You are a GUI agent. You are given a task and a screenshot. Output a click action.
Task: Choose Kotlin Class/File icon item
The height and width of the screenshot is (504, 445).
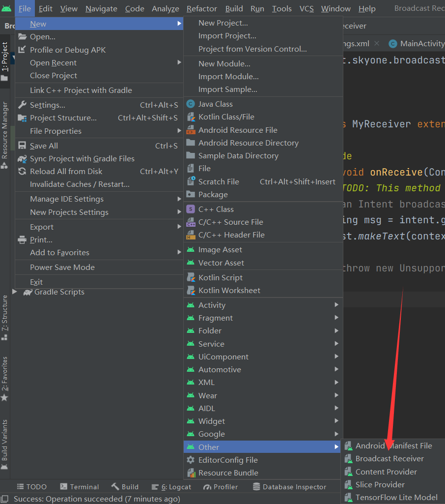coord(191,117)
